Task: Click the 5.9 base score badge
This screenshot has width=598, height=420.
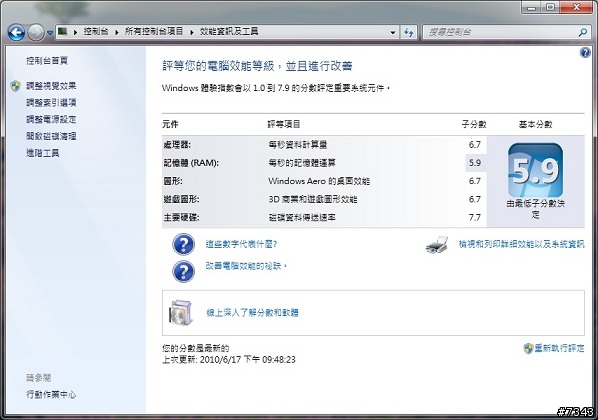Action: (x=535, y=171)
